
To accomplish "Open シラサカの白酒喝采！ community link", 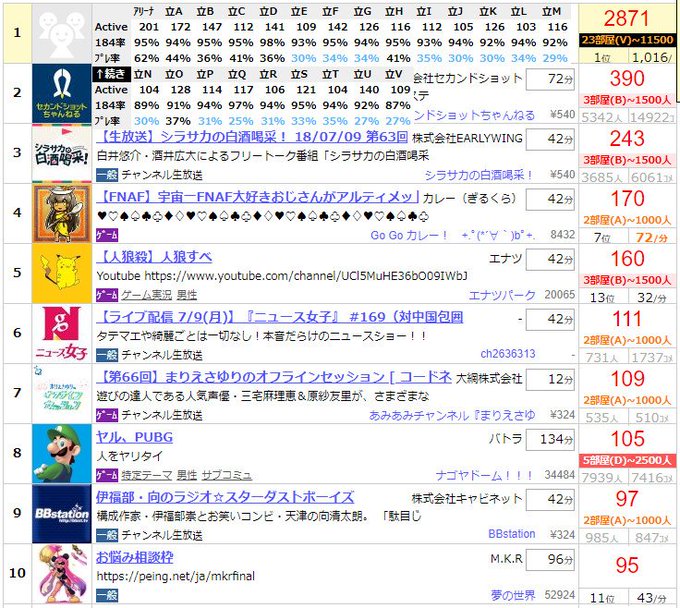I will point(479,175).
